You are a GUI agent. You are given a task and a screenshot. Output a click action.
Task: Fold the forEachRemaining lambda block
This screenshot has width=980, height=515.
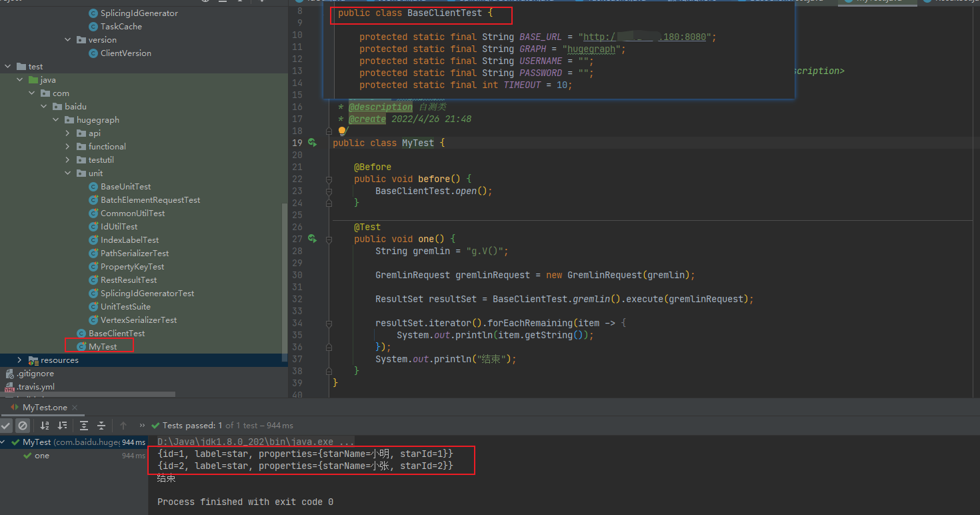coord(329,323)
